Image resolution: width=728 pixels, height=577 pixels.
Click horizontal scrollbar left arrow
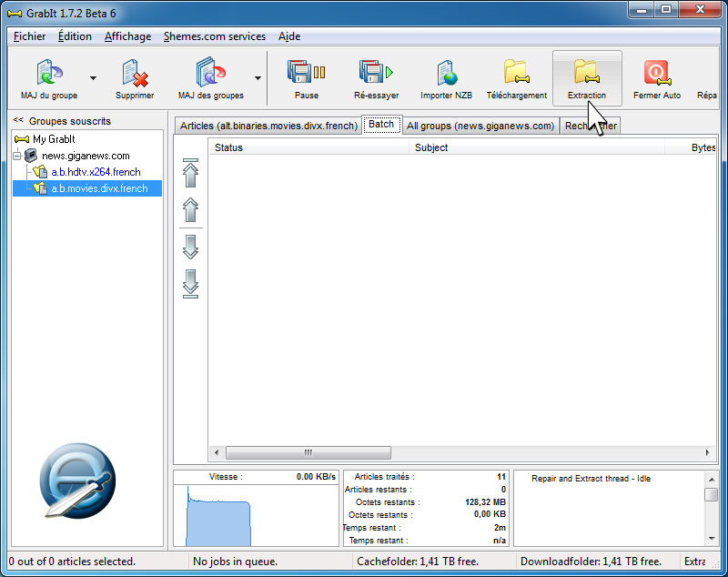tap(217, 452)
